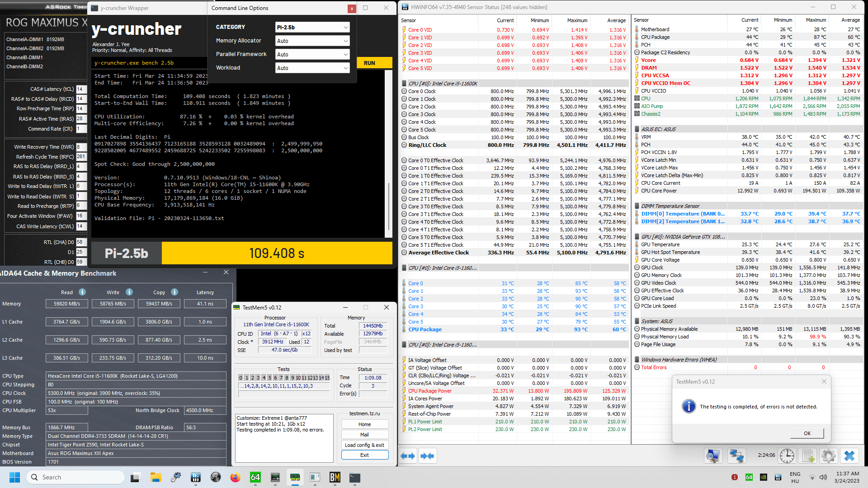The width and height of the screenshot is (868, 488).
Task: Open HWiNFO sensor settings gear icon
Action: [x=829, y=456]
